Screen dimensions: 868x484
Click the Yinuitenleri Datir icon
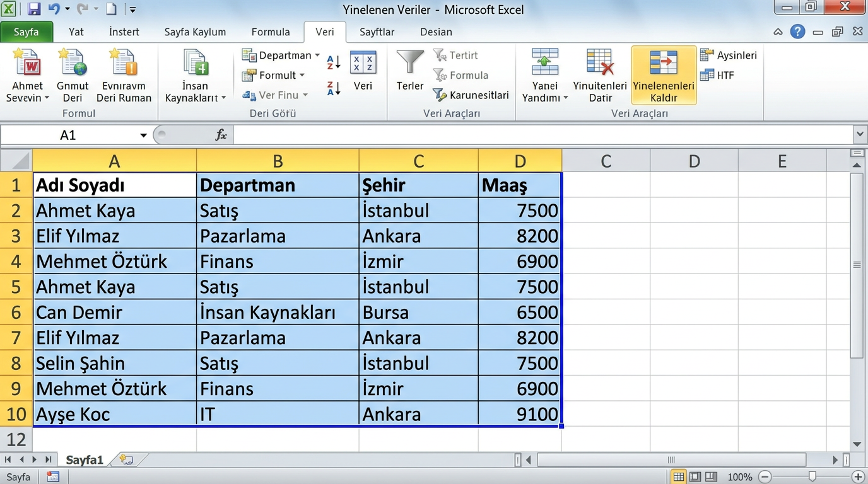pos(599,64)
